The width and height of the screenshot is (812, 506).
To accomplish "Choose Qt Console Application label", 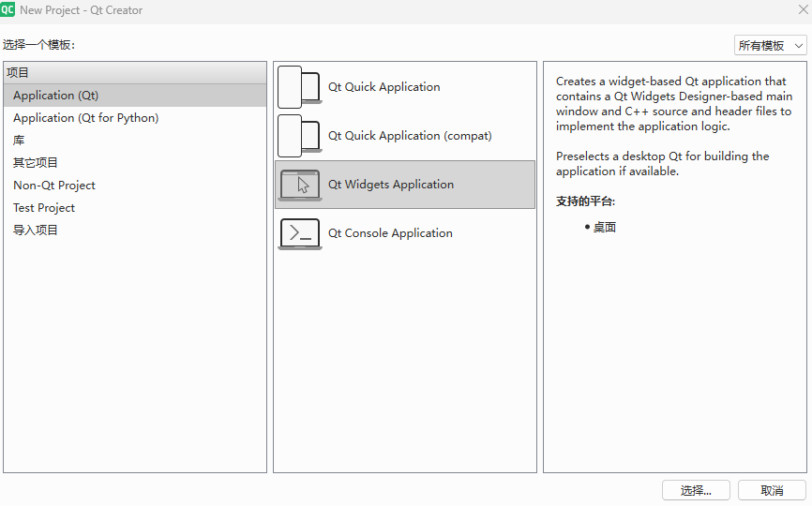I will 390,233.
